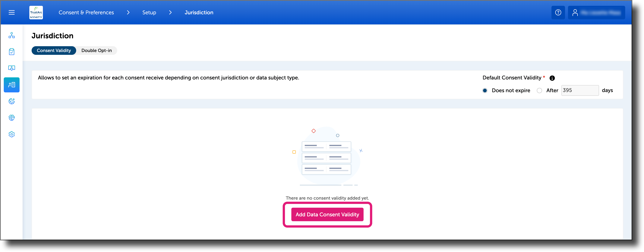Click the help question mark icon
Image resolution: width=644 pixels, height=252 pixels.
coord(558,12)
